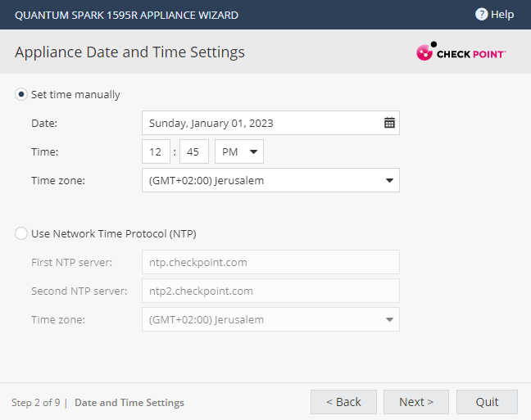Click the 'Time:' label

pos(45,151)
